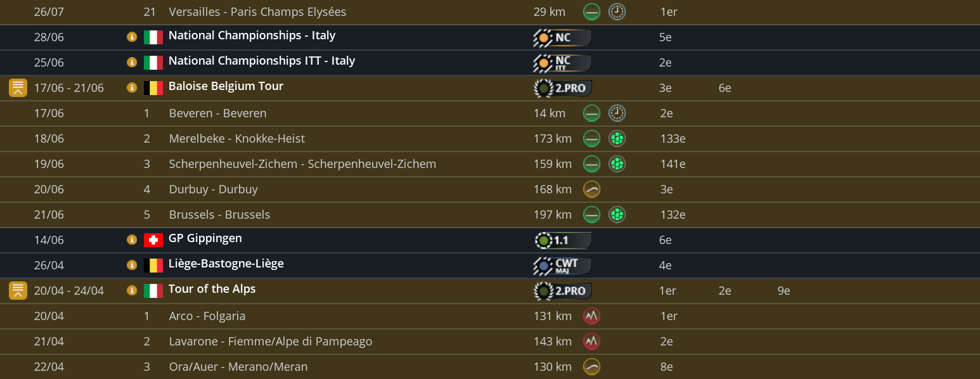Open the Tour of the Alps race

(x=212, y=289)
